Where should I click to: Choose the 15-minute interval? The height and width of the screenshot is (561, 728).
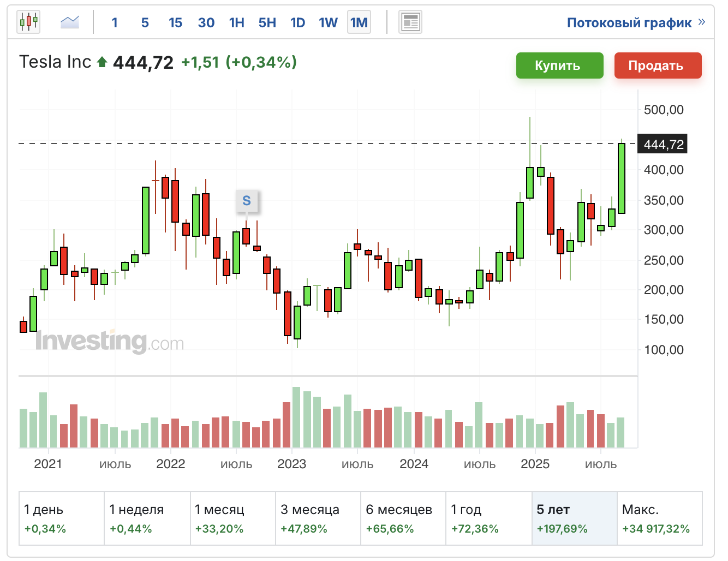175,23
